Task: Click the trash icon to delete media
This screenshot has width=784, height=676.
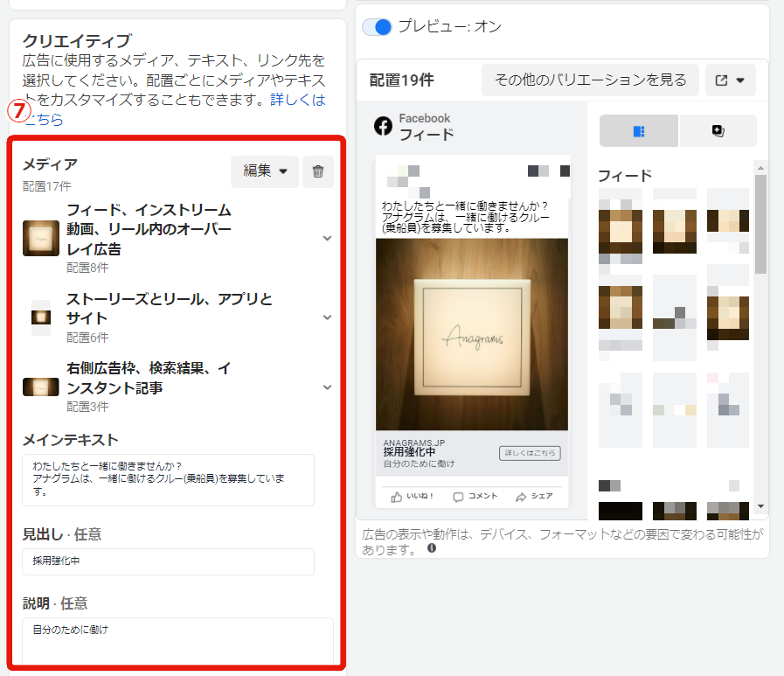Action: click(x=318, y=171)
